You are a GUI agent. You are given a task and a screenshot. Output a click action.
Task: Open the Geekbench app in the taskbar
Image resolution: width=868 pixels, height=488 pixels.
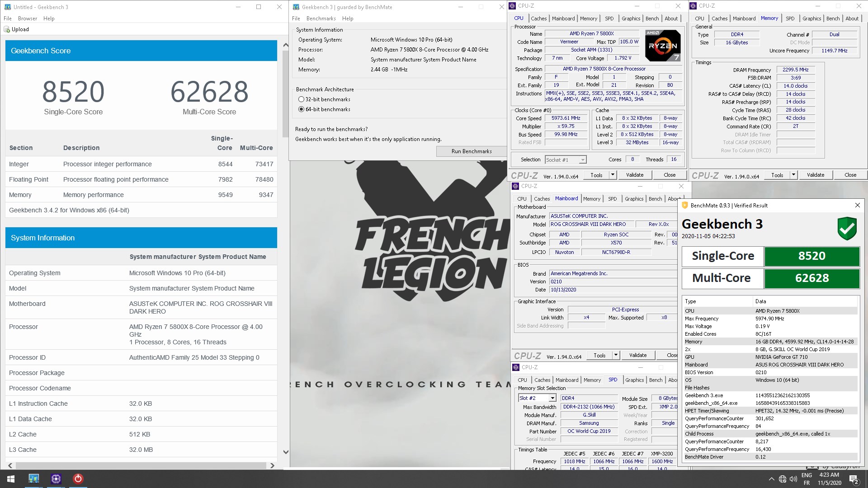[x=34, y=479]
